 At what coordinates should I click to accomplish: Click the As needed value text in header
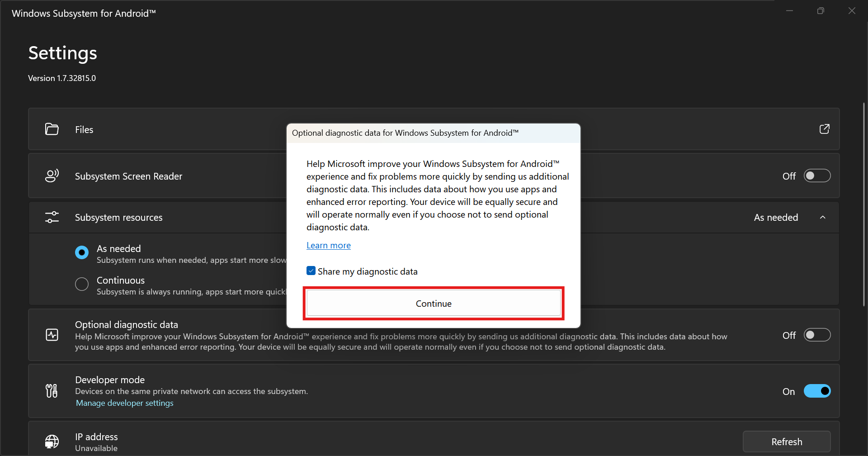point(776,218)
